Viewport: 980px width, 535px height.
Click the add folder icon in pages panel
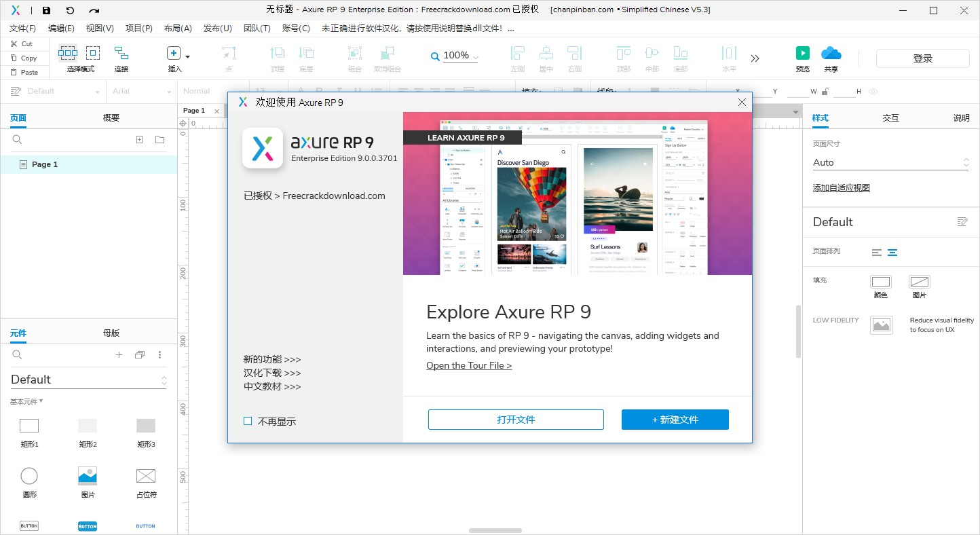point(159,140)
